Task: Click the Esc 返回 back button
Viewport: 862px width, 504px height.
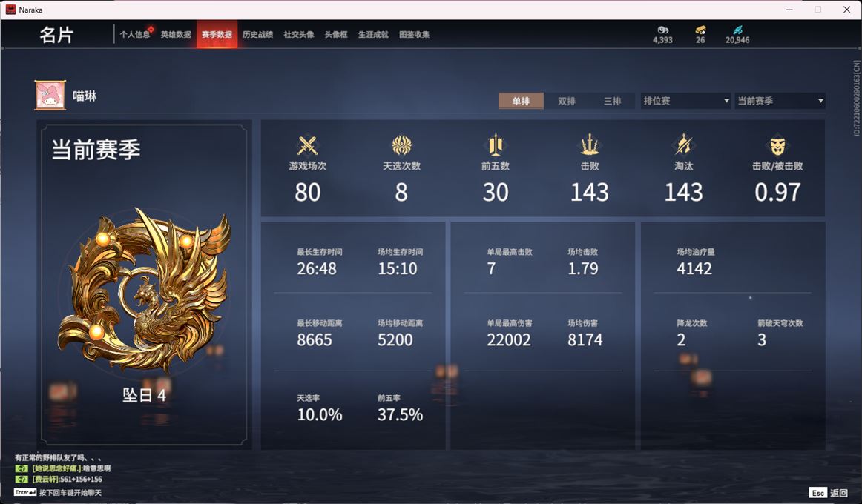Action: pyautogui.click(x=829, y=492)
